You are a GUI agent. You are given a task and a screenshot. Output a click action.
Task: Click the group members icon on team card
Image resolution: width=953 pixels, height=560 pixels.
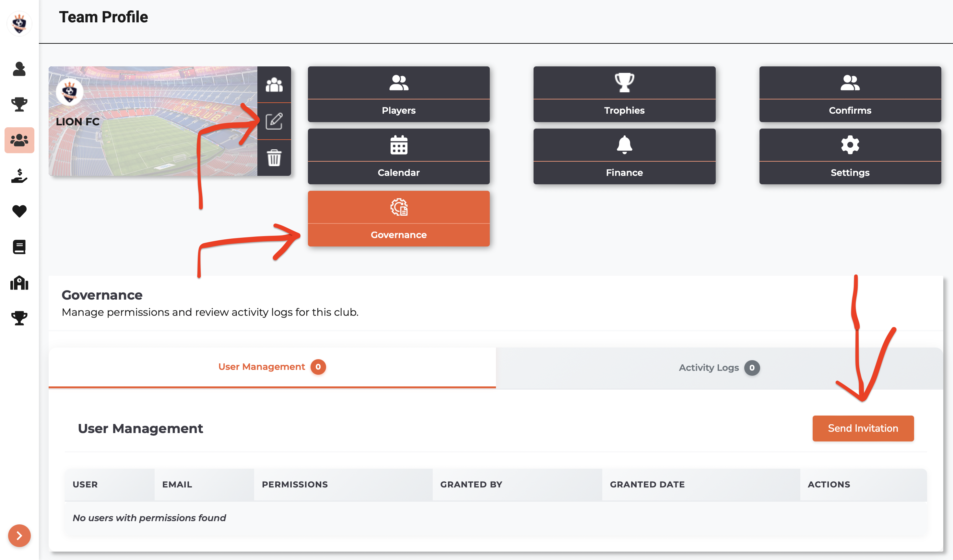pyautogui.click(x=274, y=85)
